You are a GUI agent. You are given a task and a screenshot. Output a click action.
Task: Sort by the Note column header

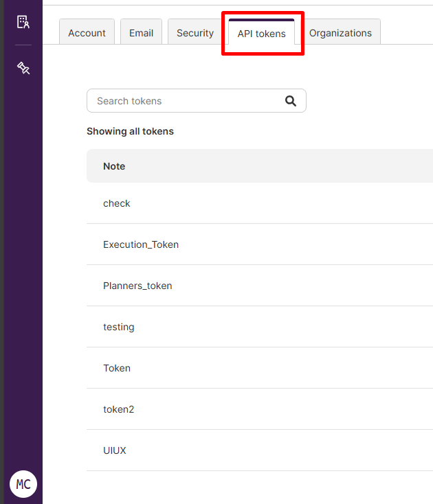[114, 166]
